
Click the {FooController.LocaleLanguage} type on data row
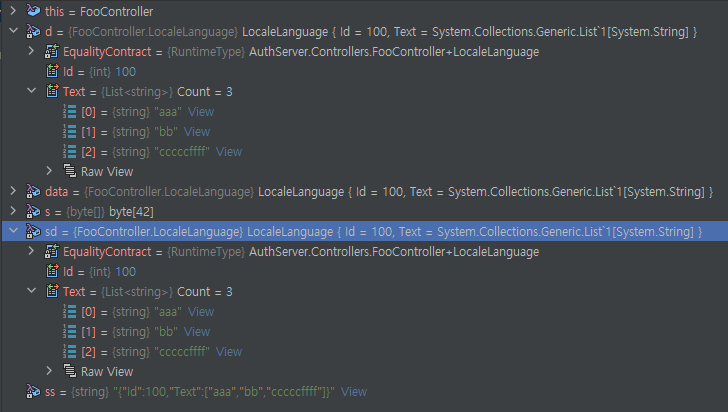[x=169, y=192]
